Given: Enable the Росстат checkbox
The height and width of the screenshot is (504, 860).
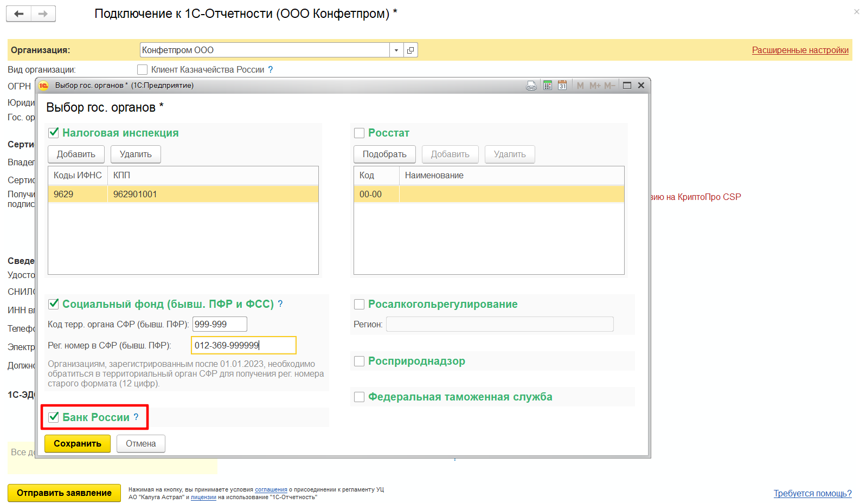Looking at the screenshot, I should (359, 133).
